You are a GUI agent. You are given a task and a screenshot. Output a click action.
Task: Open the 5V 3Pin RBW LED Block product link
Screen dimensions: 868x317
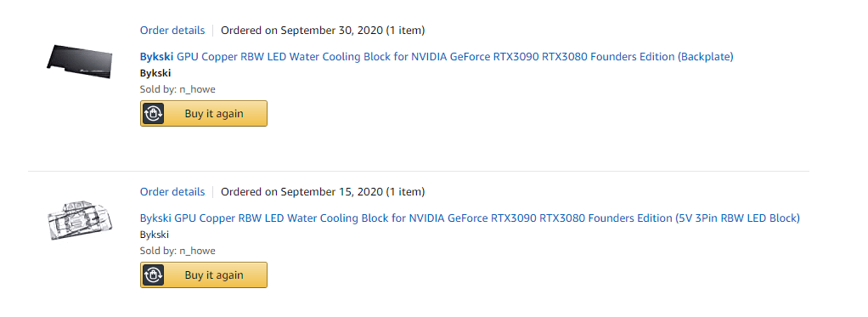[470, 218]
